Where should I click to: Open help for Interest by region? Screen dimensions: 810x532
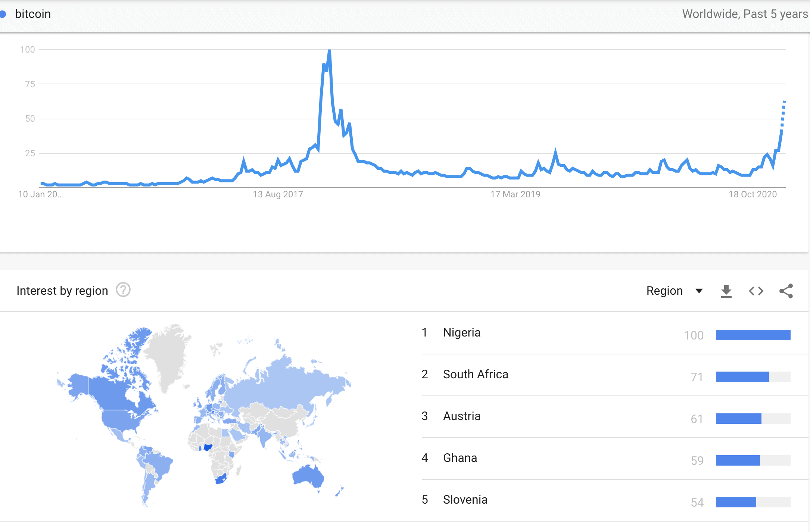[x=123, y=290]
